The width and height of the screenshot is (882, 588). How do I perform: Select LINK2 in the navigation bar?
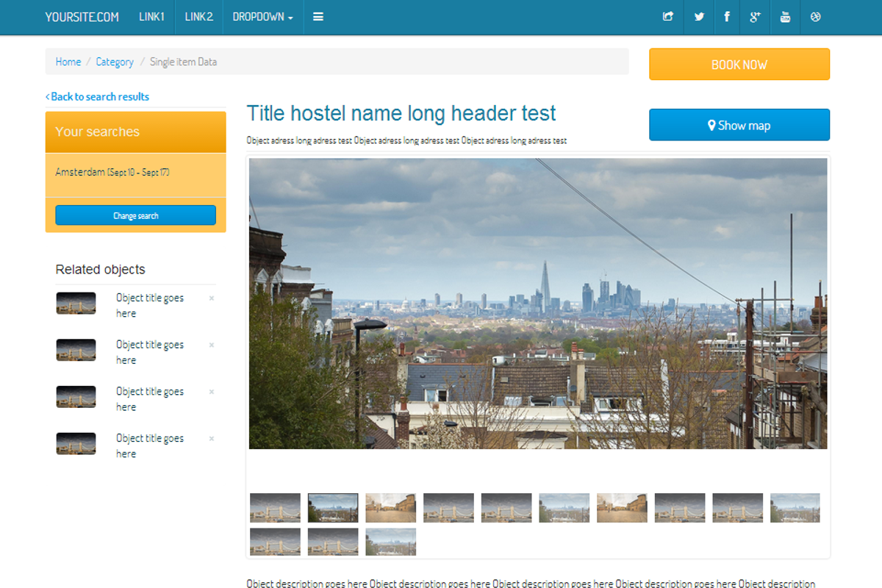point(198,16)
